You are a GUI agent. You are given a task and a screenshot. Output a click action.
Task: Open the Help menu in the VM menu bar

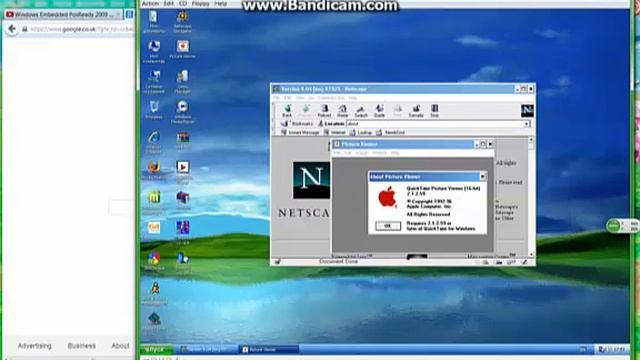coord(220,3)
